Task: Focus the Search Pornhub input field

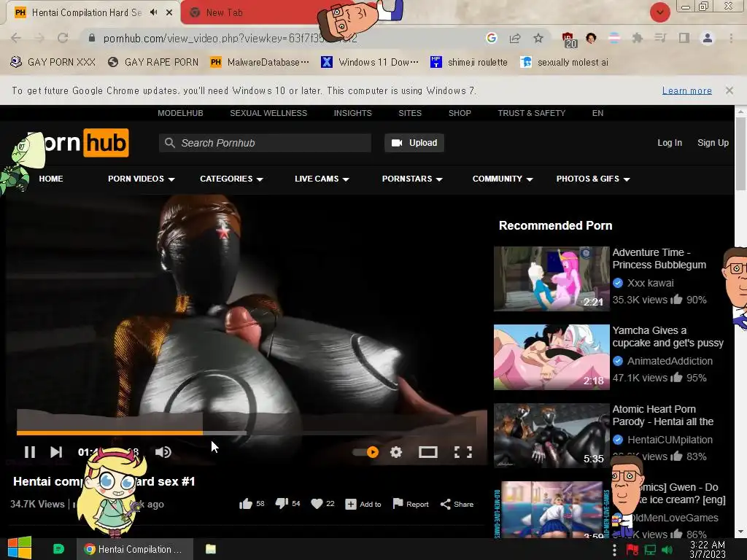Action: 265,143
